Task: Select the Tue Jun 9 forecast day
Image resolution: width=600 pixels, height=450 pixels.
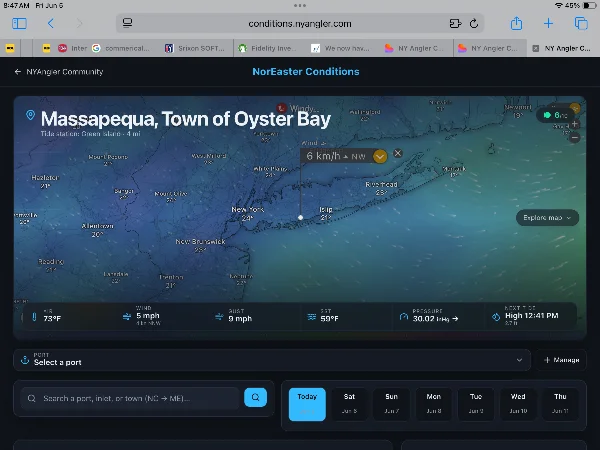Action: [476, 404]
